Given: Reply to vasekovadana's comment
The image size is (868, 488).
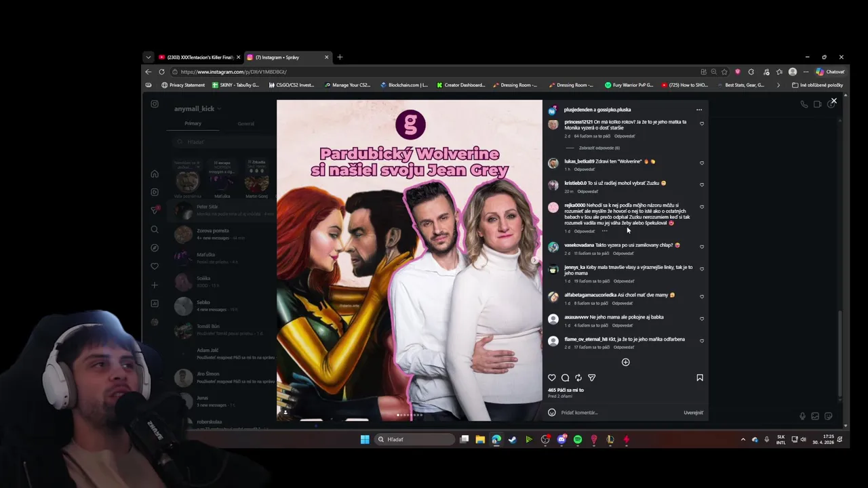Looking at the screenshot, I should point(624,253).
